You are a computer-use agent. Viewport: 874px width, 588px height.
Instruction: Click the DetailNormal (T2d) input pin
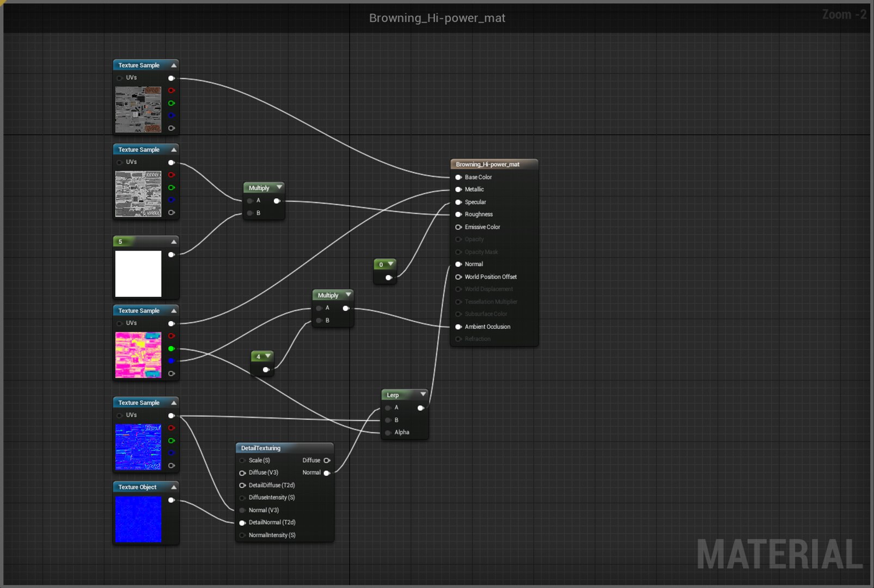click(x=242, y=523)
